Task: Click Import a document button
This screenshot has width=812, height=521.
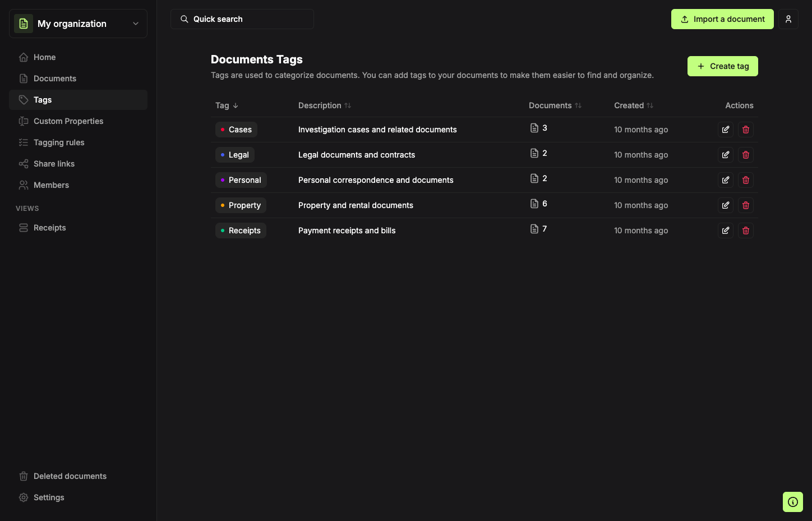Action: click(x=722, y=19)
